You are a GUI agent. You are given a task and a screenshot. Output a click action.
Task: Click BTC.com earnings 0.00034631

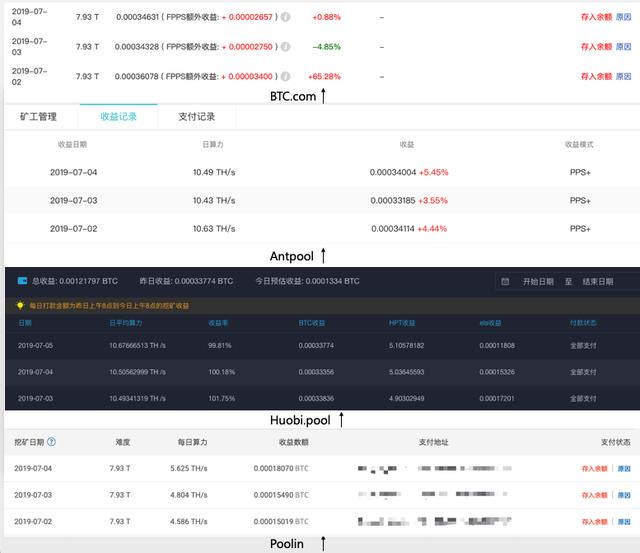tap(138, 17)
